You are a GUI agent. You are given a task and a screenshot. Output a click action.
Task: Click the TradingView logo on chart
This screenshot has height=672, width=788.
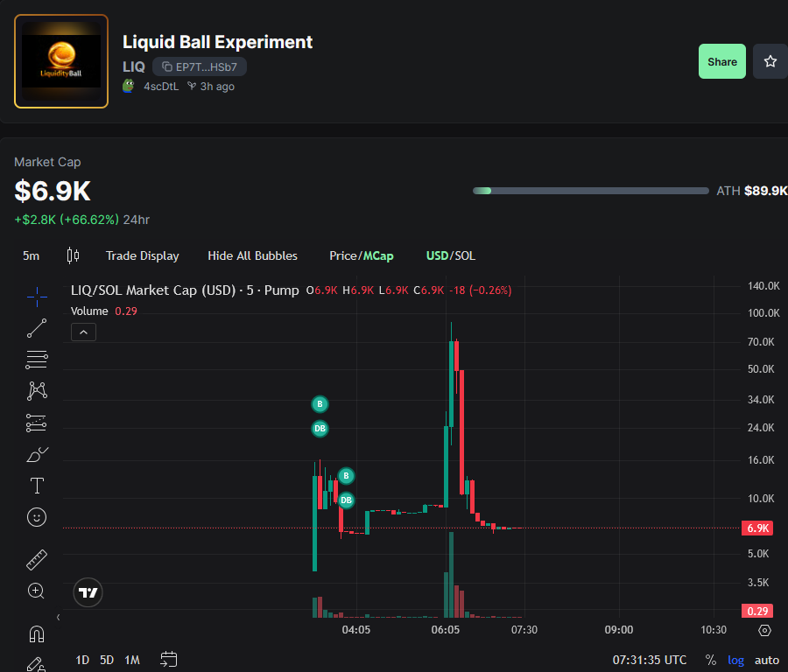click(x=88, y=592)
